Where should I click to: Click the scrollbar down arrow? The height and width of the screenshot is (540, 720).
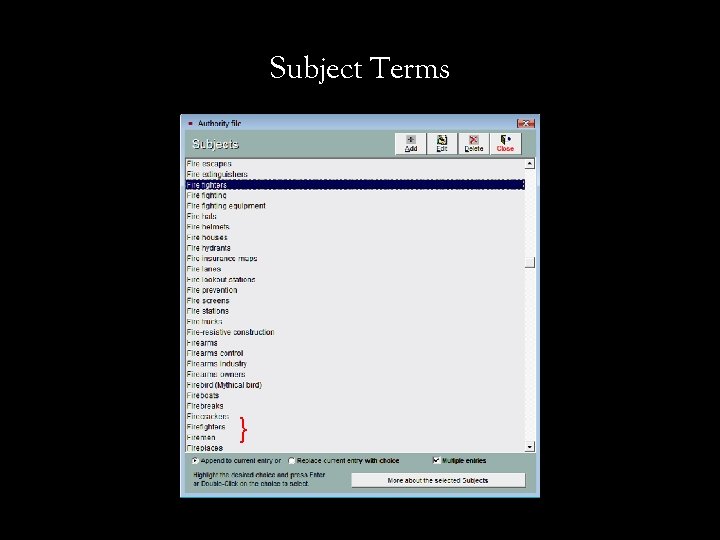(x=529, y=446)
